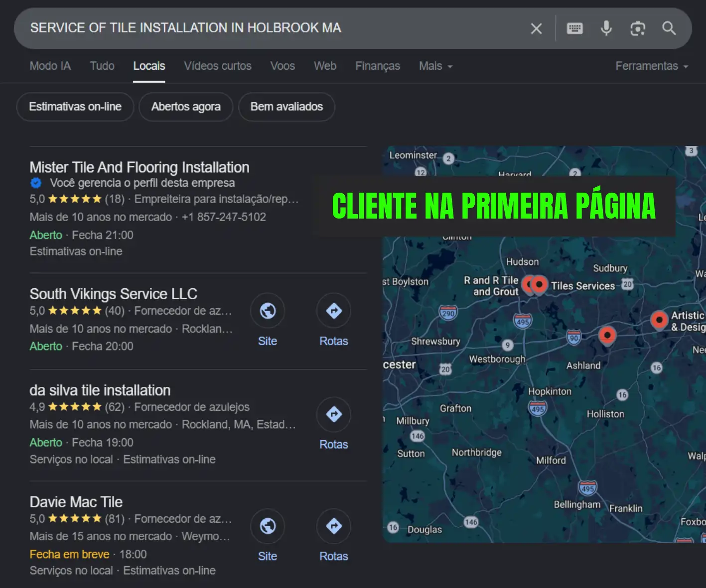Expand the Mais dropdown menu
Image resolution: width=706 pixels, height=588 pixels.
pos(435,66)
